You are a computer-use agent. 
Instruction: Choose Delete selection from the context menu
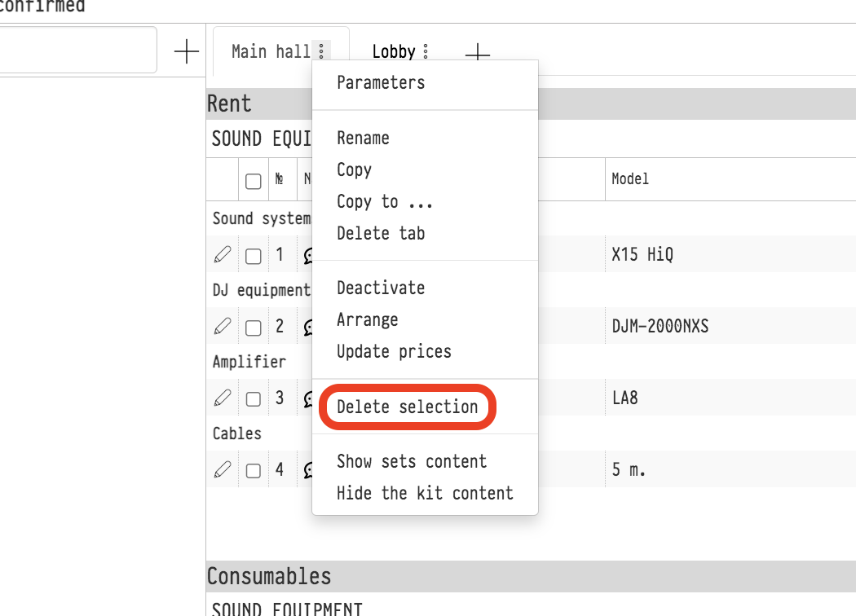[x=407, y=407]
